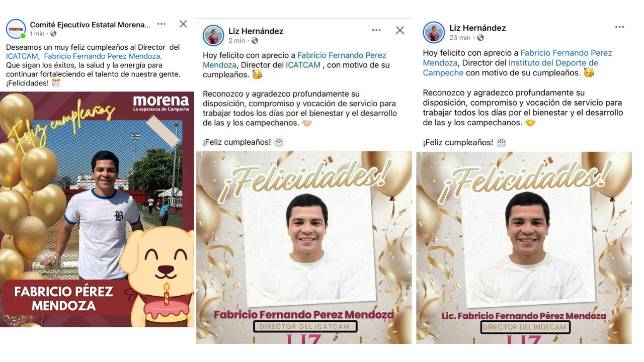Open Felicidades image labeled Director del ICATCAM

[304, 247]
